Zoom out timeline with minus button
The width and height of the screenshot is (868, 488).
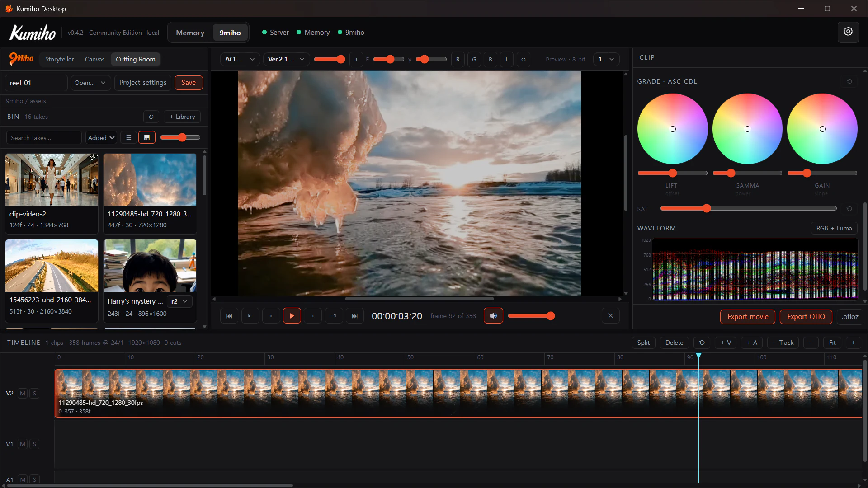[x=811, y=343]
